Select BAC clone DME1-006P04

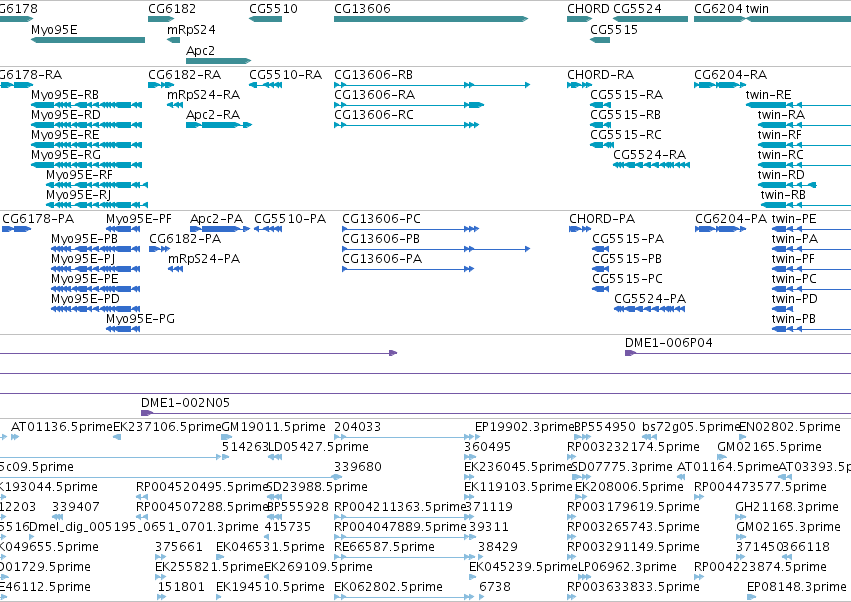click(x=669, y=343)
